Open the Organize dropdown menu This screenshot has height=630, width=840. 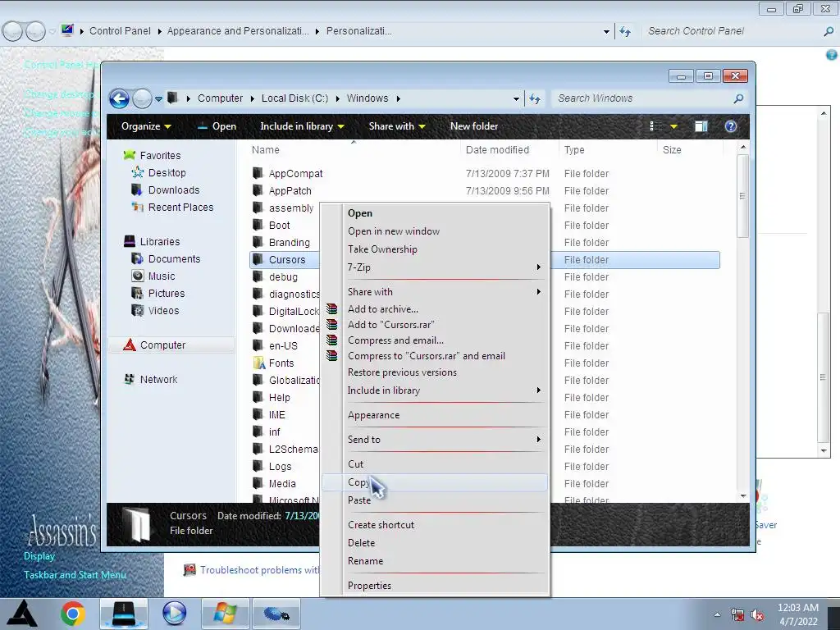(x=146, y=126)
